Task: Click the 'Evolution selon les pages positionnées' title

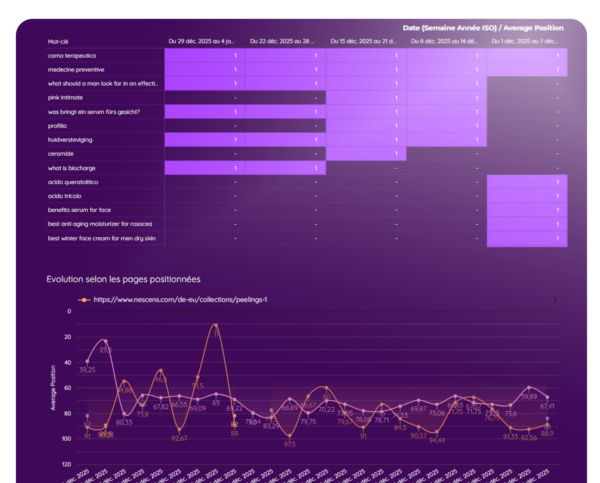Action: [123, 279]
